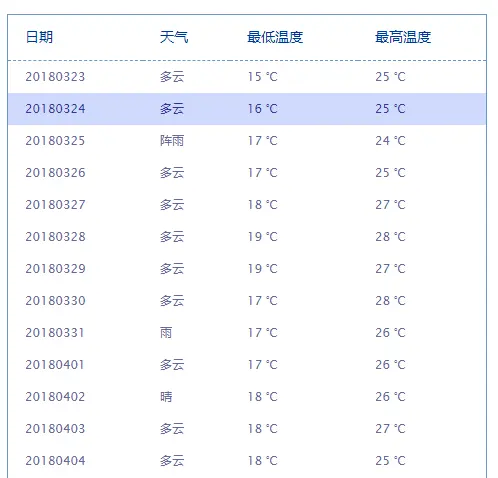The width and height of the screenshot is (498, 478).
Task: Click 19 ℃ low temperature for 20180328
Action: click(x=262, y=237)
